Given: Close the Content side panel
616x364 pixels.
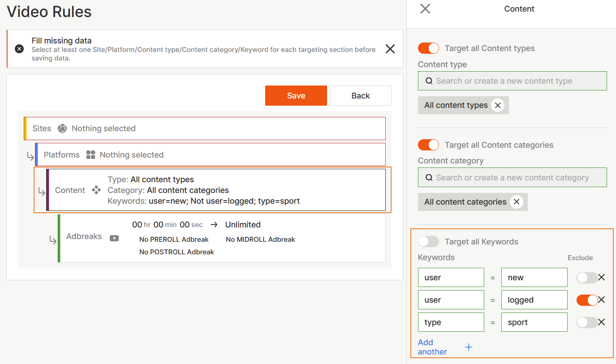Looking at the screenshot, I should (425, 9).
